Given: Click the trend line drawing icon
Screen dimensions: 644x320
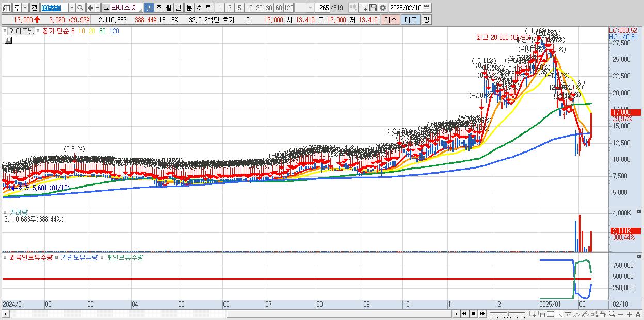Looking at the screenshot, I should pos(568,314).
